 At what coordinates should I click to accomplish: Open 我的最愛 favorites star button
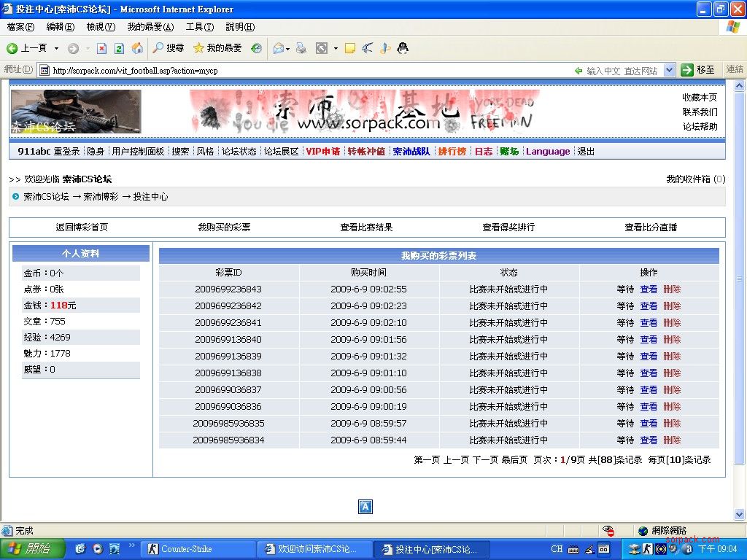[x=217, y=48]
